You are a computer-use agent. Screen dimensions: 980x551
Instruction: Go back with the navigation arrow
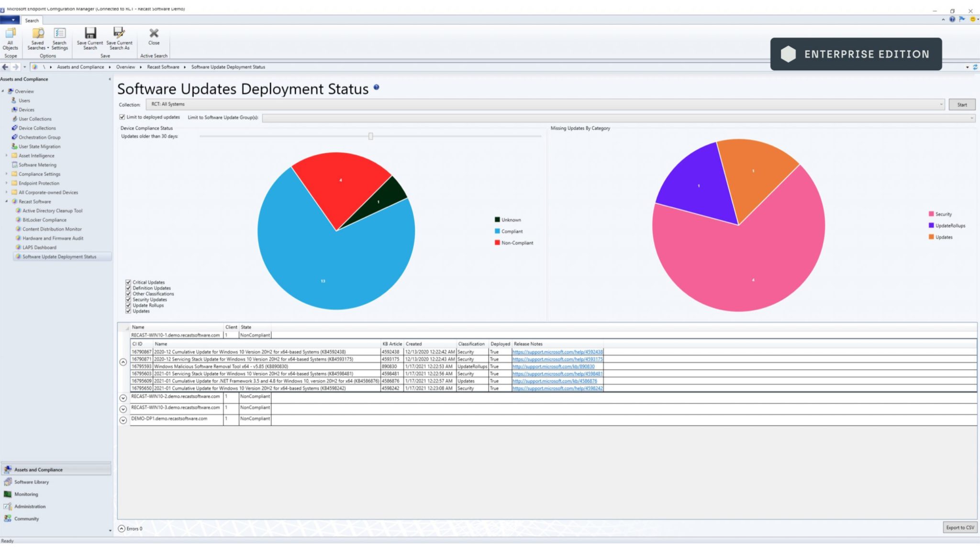5,67
